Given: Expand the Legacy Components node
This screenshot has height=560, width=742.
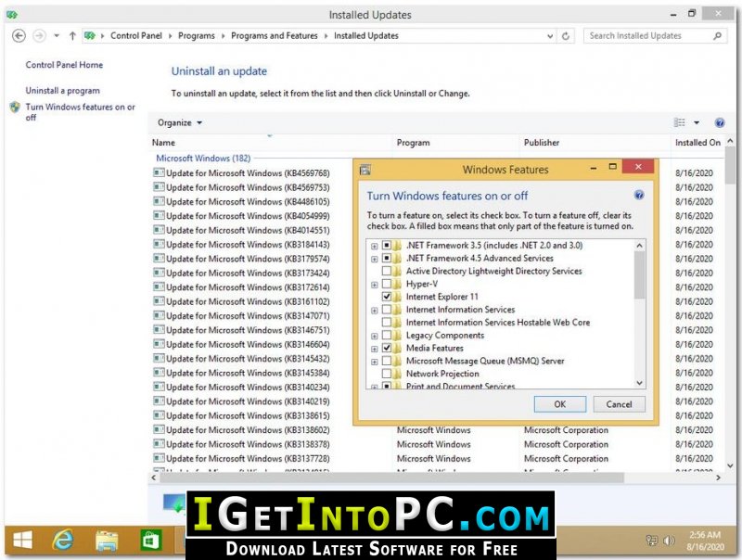Looking at the screenshot, I should coord(375,336).
